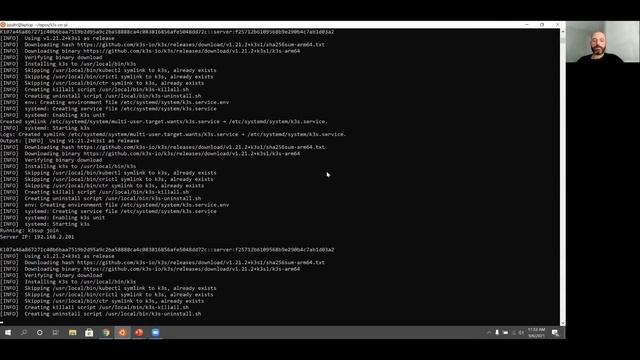Screen dimensions: 640x360
Task: Click the terminal window title text
Action: (x=37, y=25)
